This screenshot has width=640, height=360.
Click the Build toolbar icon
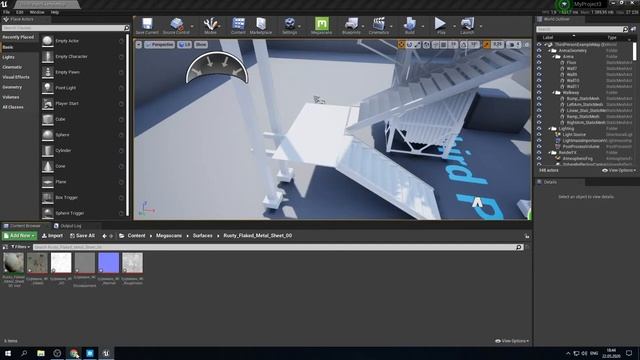coord(409,25)
